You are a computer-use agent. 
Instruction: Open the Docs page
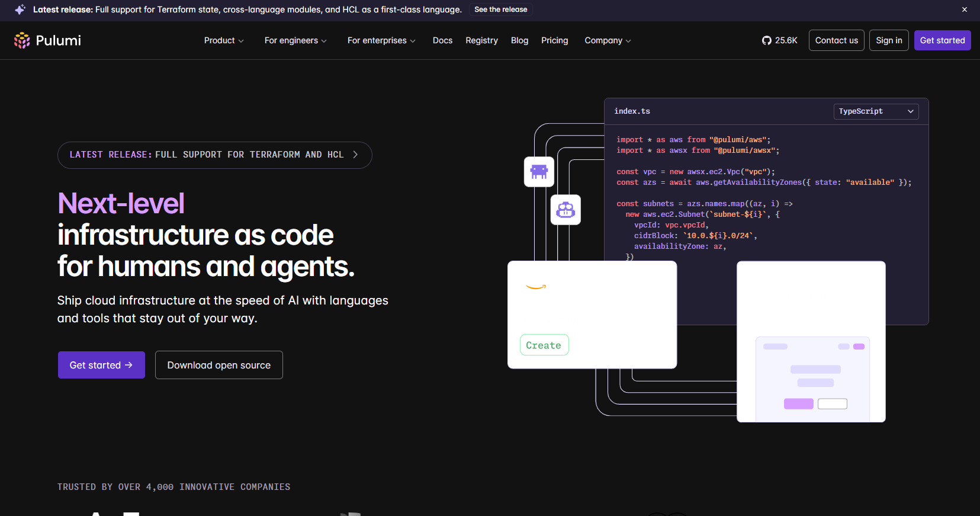tap(442, 40)
